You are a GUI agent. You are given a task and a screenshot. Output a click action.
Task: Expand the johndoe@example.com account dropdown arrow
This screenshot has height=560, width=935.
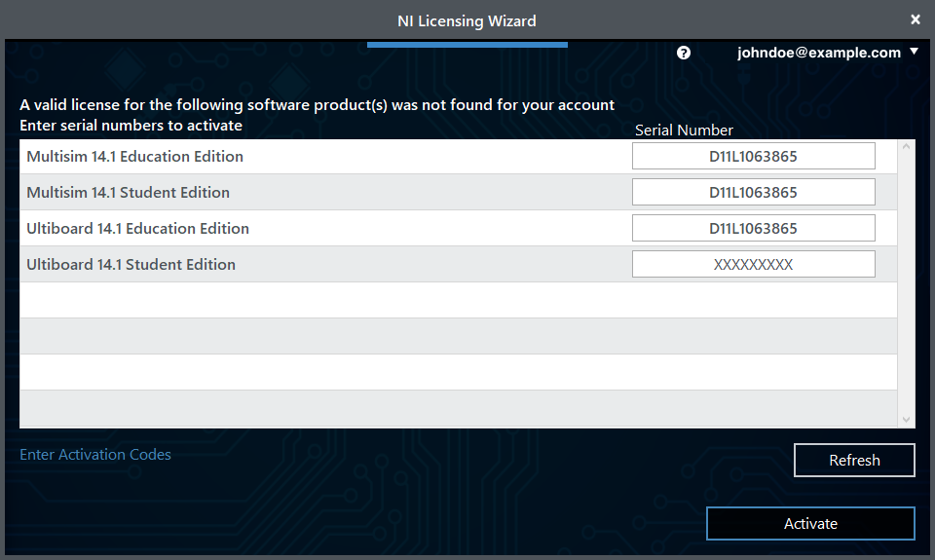914,52
